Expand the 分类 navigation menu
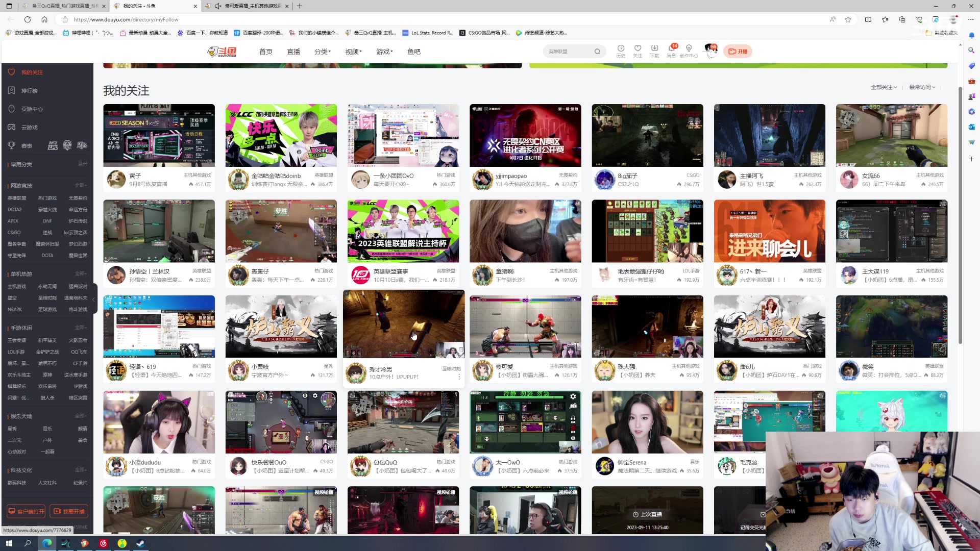Screen dimensions: 980x551 [x=322, y=52]
